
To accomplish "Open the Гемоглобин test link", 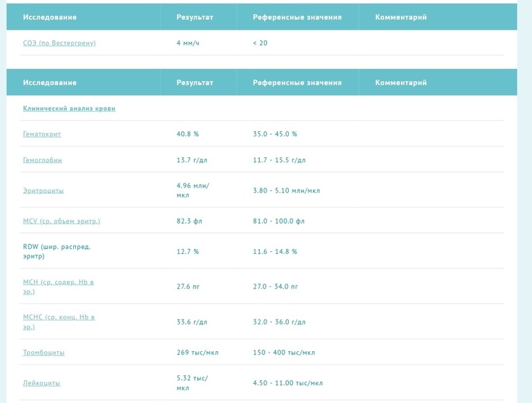I will 42,160.
